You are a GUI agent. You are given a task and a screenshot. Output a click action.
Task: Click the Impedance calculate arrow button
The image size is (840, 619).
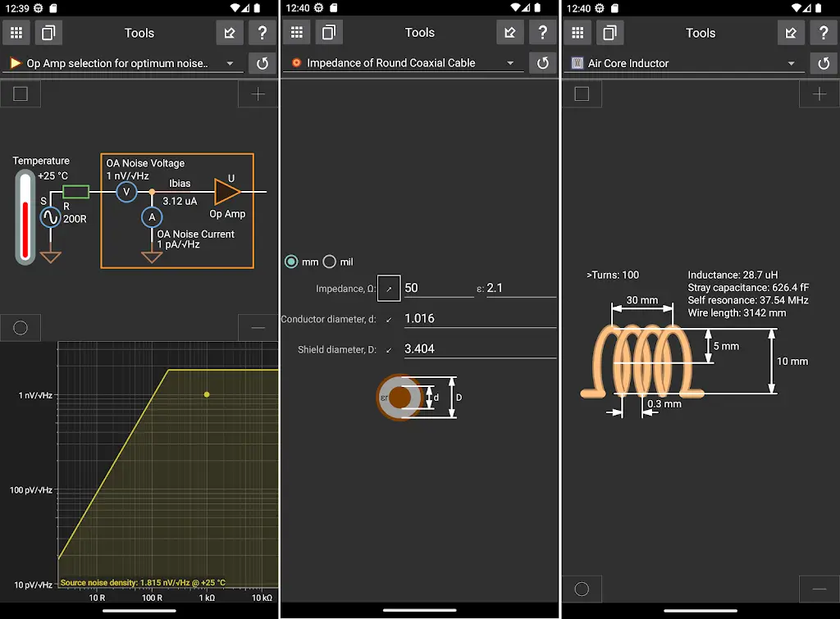389,288
